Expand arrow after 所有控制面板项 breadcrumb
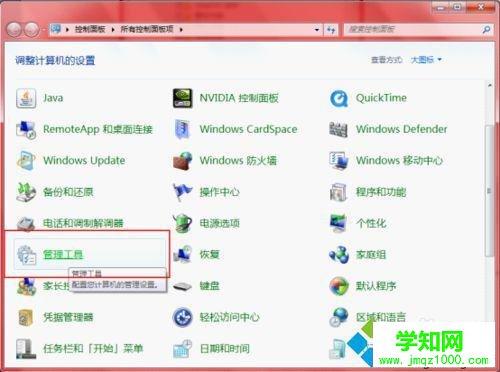The width and height of the screenshot is (500, 372). click(x=181, y=30)
